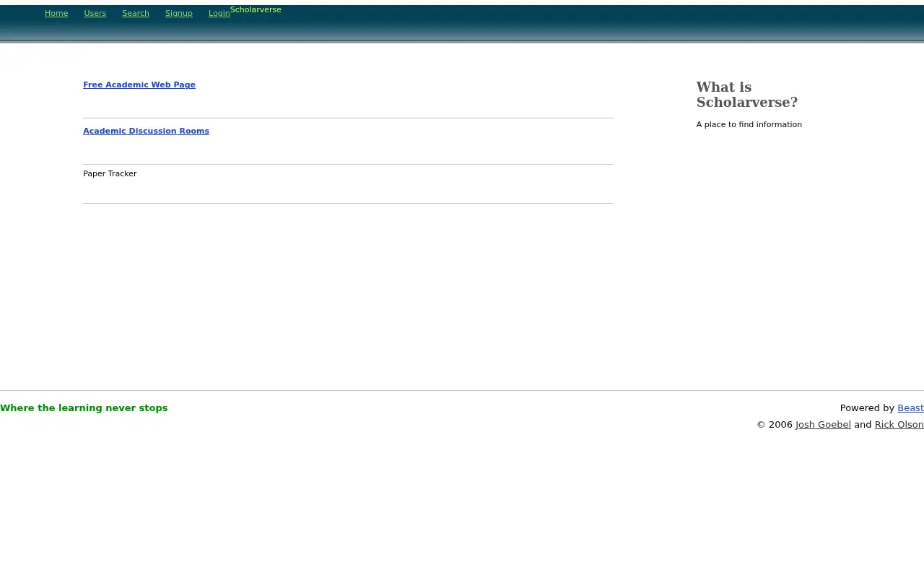924x578 pixels.
Task: Open the Home navigation link
Action: [56, 13]
